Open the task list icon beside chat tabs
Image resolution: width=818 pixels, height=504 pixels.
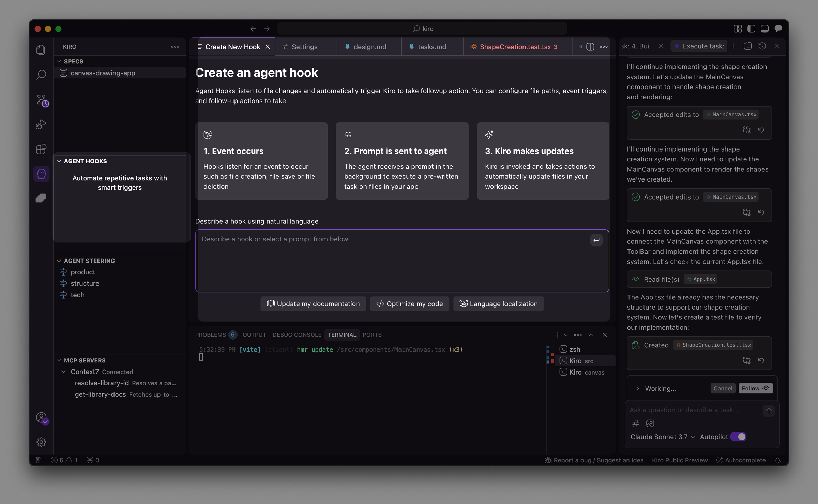pos(748,46)
